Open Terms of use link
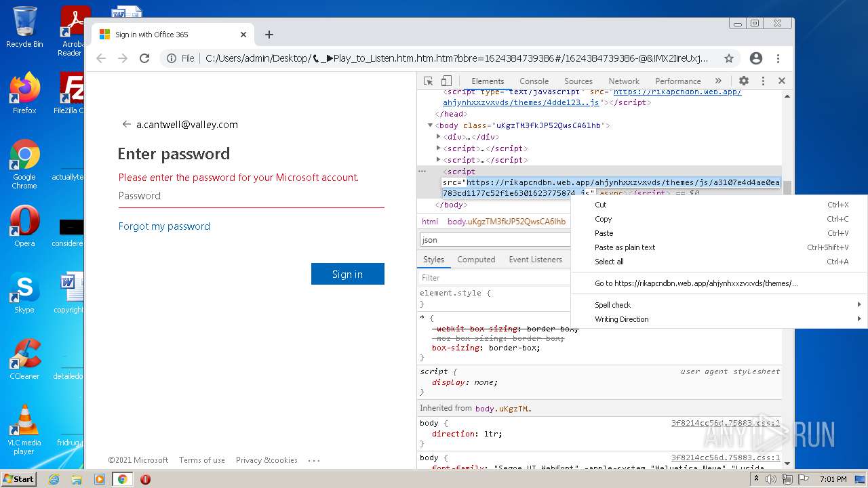 click(x=202, y=460)
